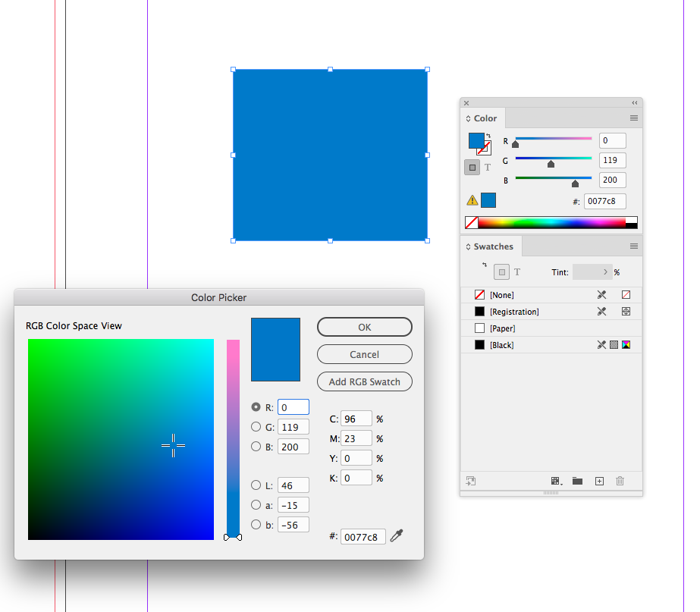The image size is (700, 612).
Task: Click OK in the Color Picker dialog
Action: [x=364, y=327]
